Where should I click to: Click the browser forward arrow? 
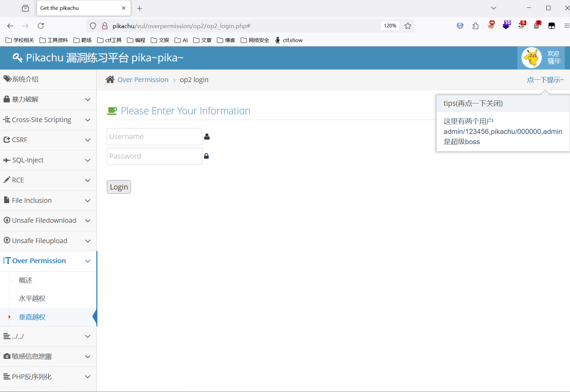tap(25, 26)
